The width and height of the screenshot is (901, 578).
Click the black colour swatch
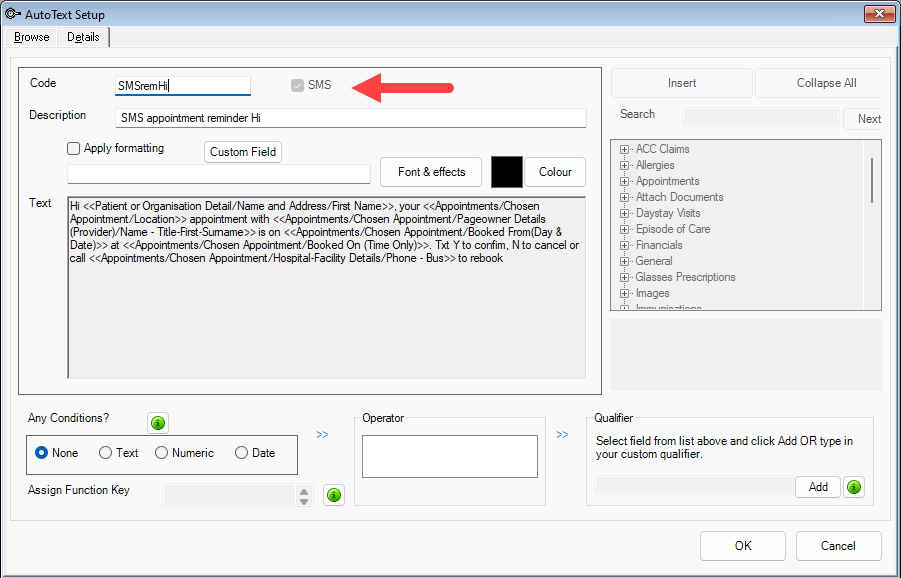(507, 172)
